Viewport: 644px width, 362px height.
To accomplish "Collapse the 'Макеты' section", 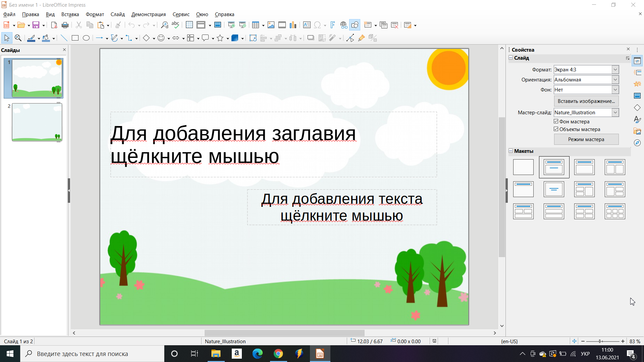I will click(x=511, y=151).
